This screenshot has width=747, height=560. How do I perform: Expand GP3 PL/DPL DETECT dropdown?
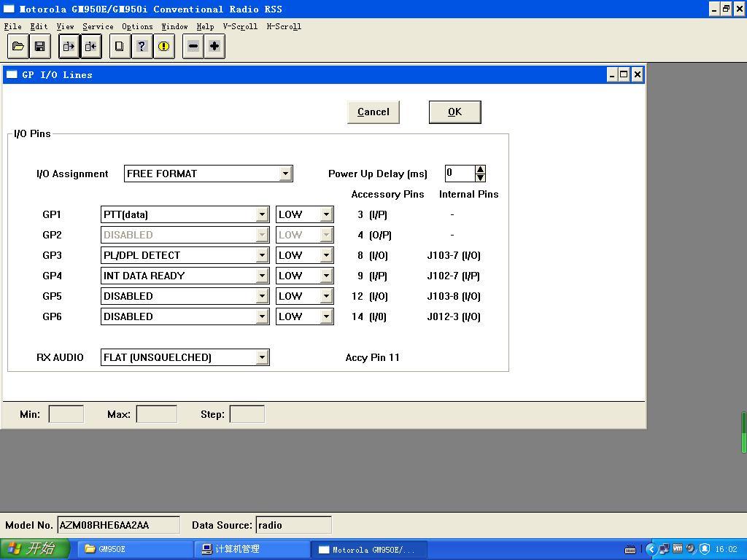click(262, 255)
